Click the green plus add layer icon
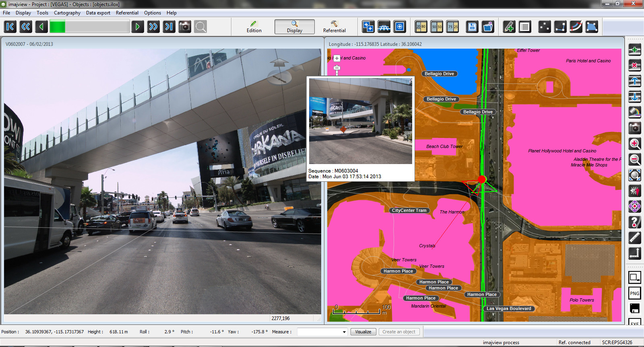 pyautogui.click(x=635, y=50)
